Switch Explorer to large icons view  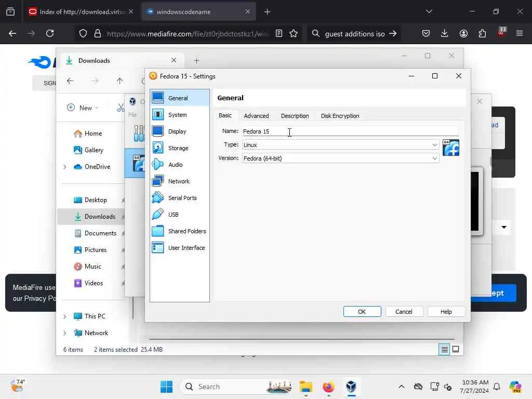[456, 349]
